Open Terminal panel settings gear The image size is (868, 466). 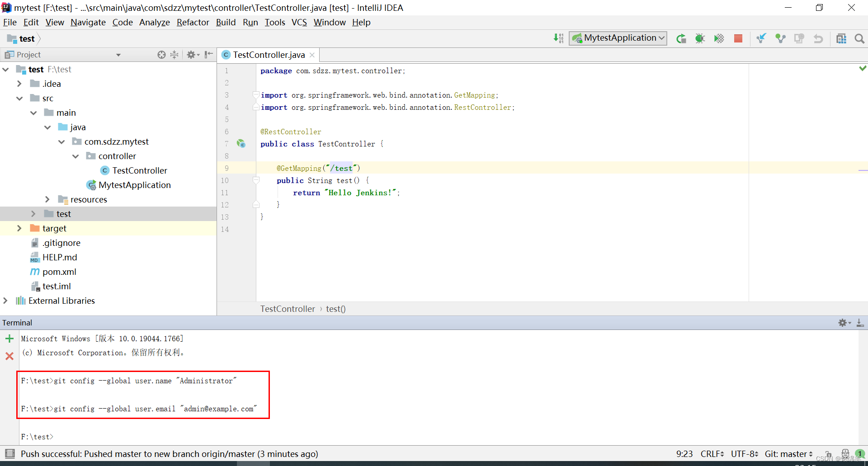click(844, 323)
